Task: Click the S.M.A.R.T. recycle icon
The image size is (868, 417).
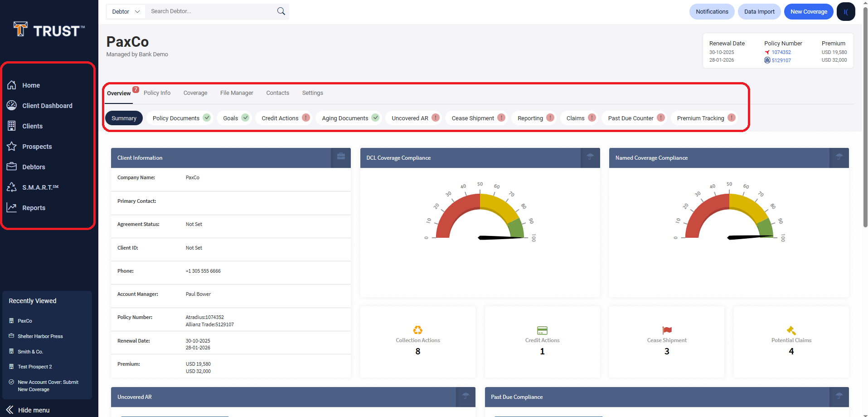Action: (x=12, y=187)
